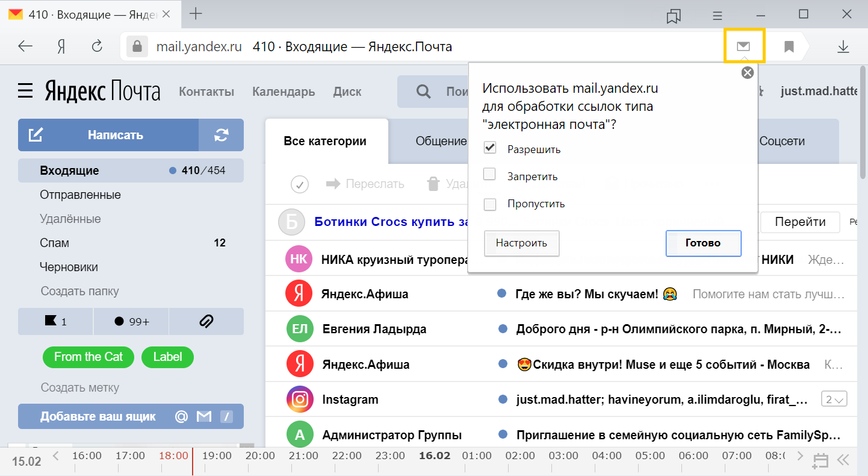Open the Диск link
The image size is (868, 476).
347,92
